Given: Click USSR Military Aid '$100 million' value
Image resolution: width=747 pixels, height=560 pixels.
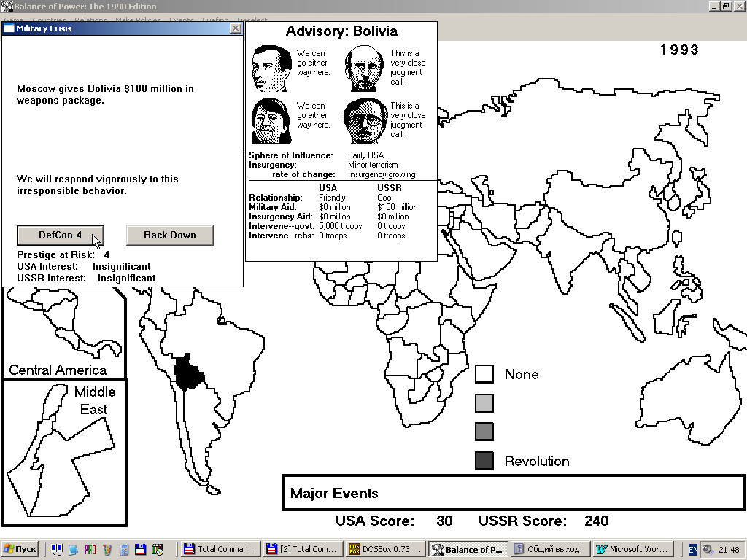Looking at the screenshot, I should pos(398,207).
